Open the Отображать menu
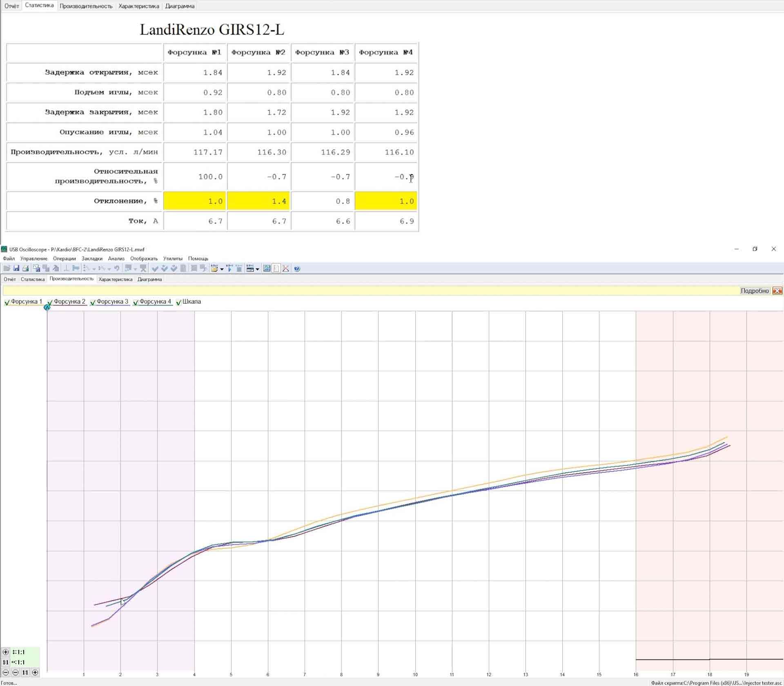This screenshot has height=686, width=784. tap(144, 259)
